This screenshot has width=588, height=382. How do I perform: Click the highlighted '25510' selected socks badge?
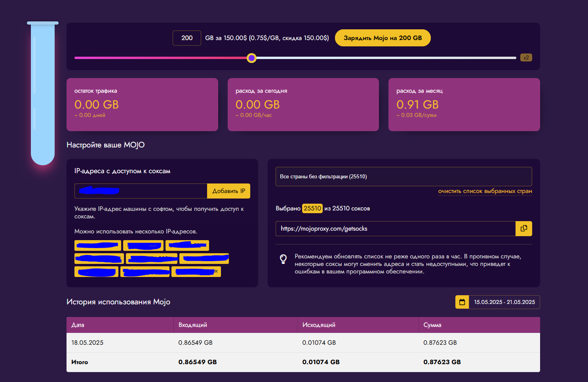pos(312,208)
